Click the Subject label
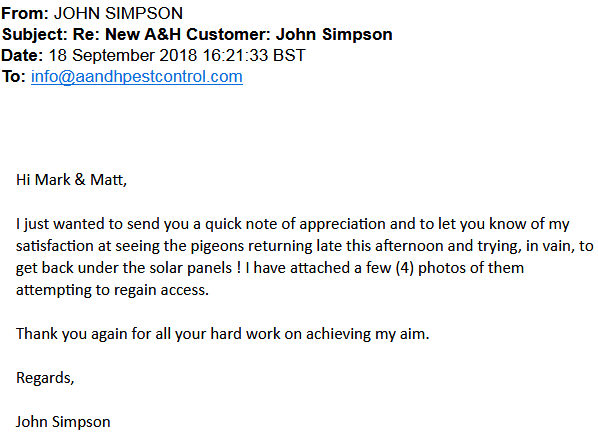Screen dimensions: 598x432 coord(35,34)
